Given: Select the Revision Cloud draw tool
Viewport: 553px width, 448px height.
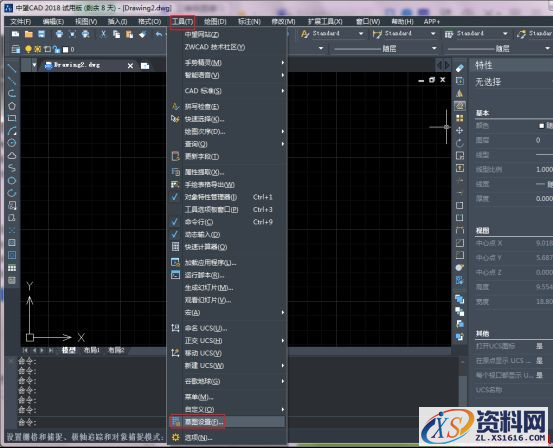Looking at the screenshot, I should tap(12, 156).
